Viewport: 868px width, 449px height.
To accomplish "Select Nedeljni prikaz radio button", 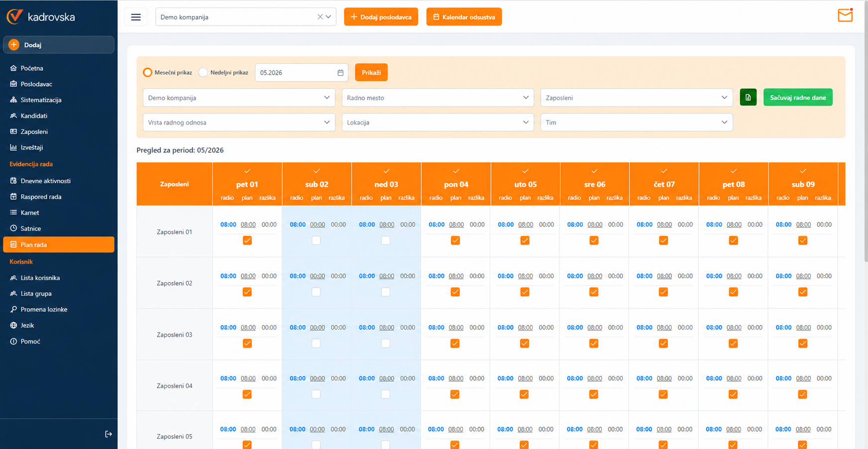I will tap(203, 73).
